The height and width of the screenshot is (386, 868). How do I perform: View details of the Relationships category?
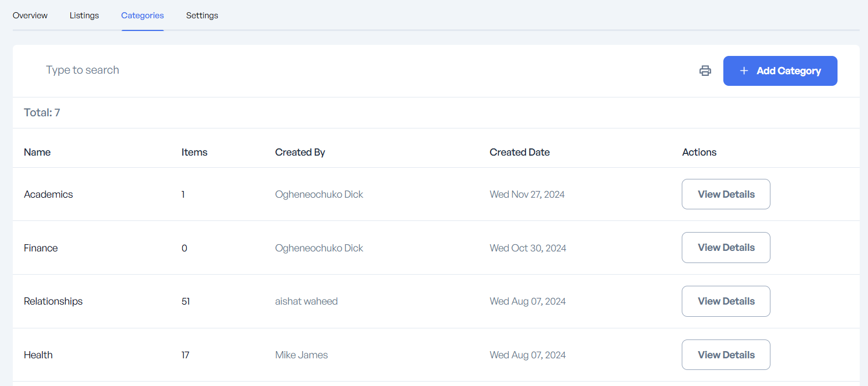pyautogui.click(x=726, y=301)
